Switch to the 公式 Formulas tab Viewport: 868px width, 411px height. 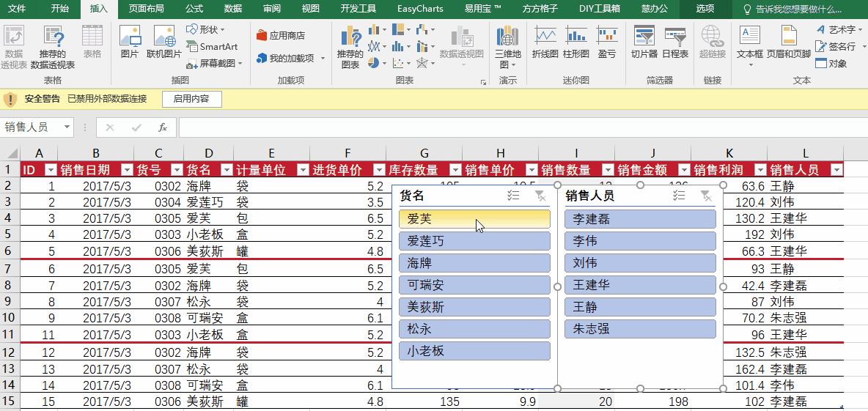pyautogui.click(x=194, y=9)
